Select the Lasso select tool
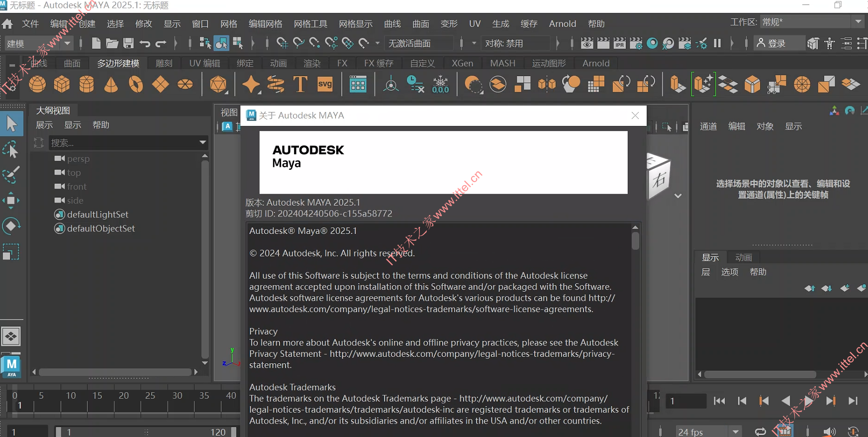868x437 pixels. click(11, 150)
